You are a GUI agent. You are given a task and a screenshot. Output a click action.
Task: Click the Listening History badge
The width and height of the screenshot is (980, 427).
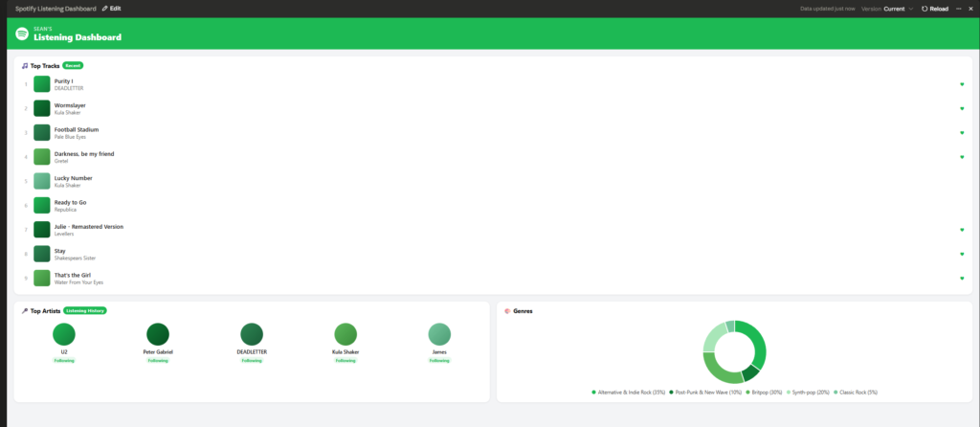(x=85, y=311)
